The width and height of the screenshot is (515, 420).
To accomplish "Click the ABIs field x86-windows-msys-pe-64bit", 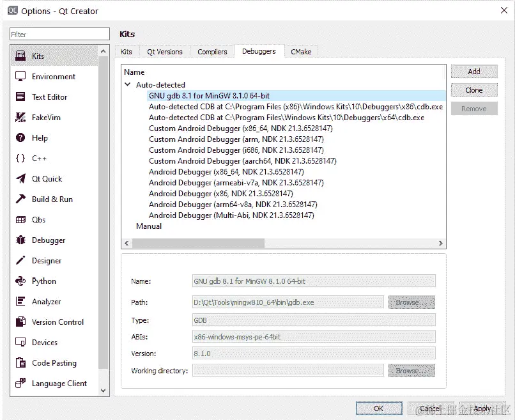I will tap(314, 336).
